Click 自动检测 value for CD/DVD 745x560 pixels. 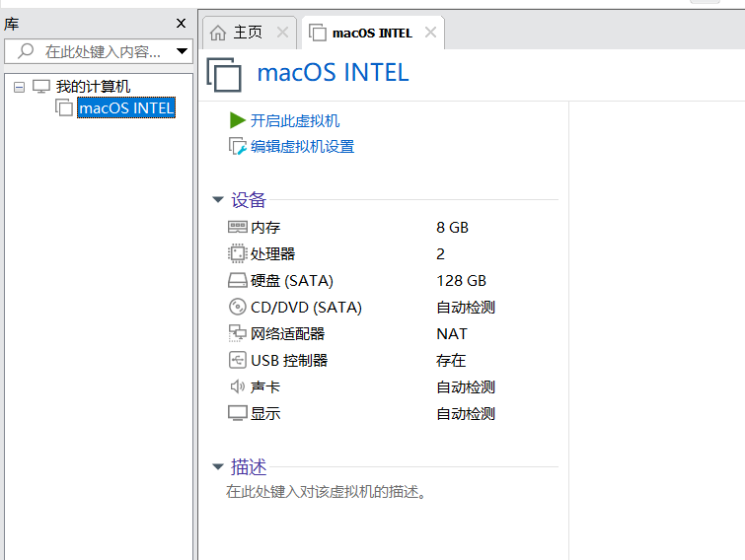(466, 307)
